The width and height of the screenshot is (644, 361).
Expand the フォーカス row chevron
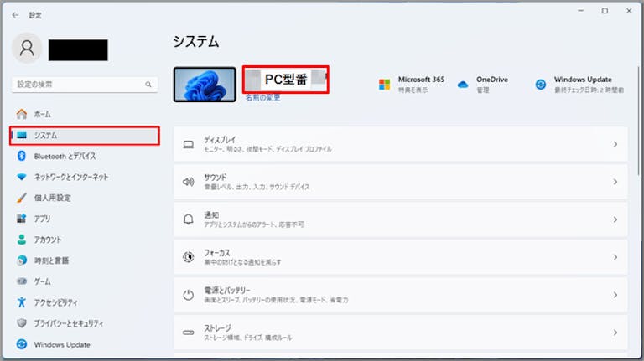[615, 257]
